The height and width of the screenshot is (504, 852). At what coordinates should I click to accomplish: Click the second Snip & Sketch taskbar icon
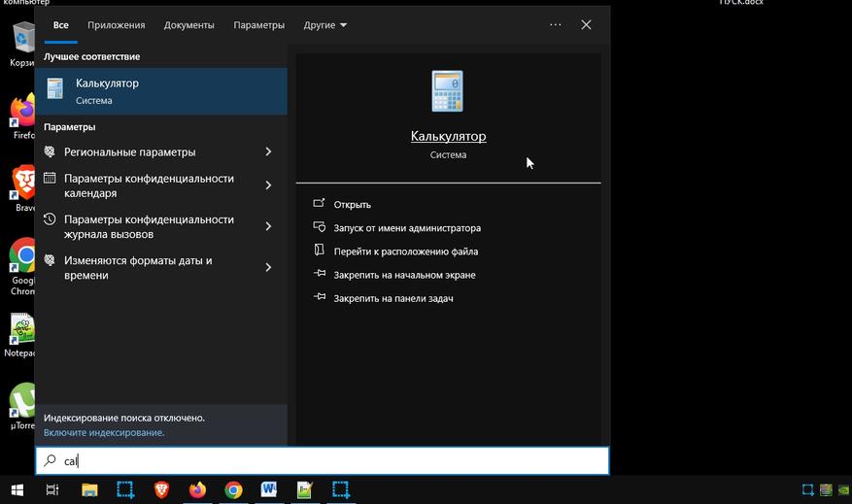point(341,489)
